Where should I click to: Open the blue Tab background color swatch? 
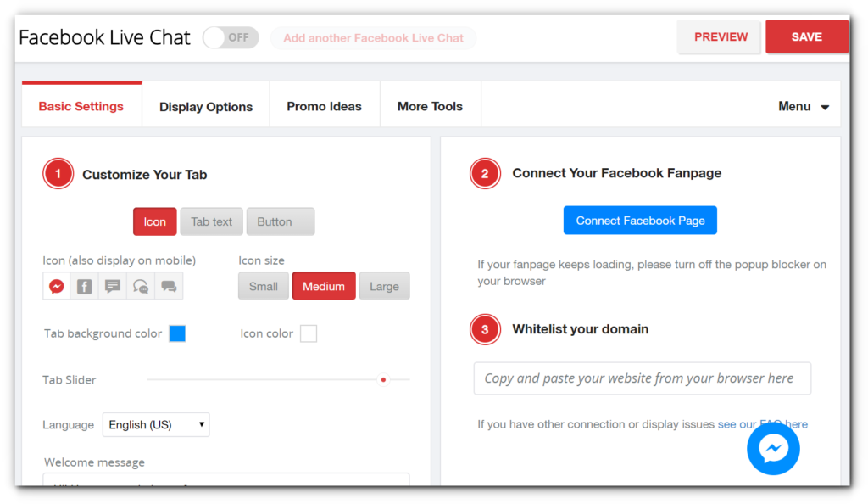pos(177,333)
